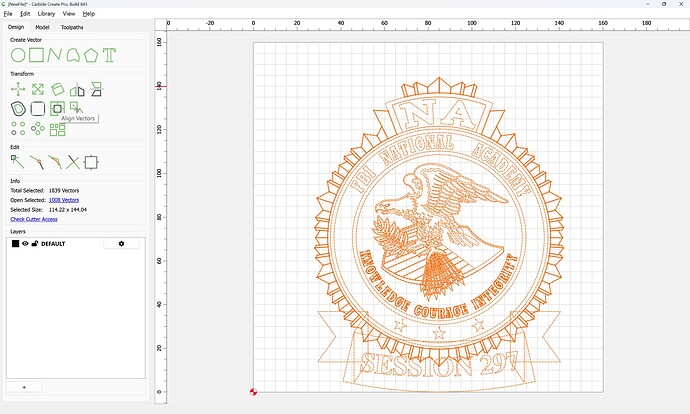Screen dimensions: 690x414
Task: Select the Curve vector tool
Action: pyautogui.click(x=73, y=55)
